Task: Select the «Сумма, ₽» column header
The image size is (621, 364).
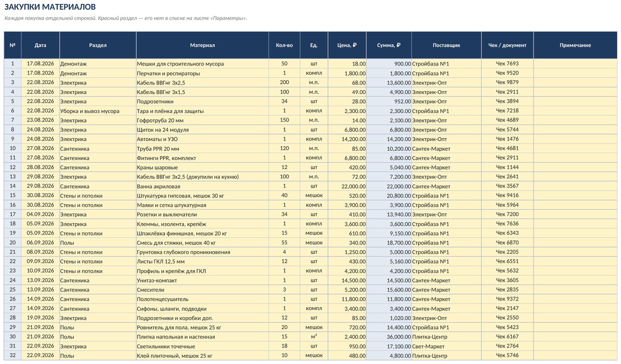Action: click(x=389, y=45)
